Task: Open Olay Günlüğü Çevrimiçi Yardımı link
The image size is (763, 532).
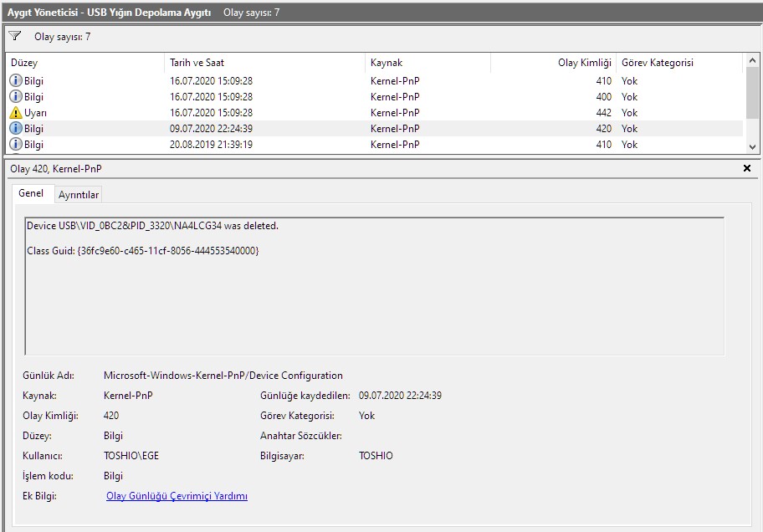Action: (177, 496)
